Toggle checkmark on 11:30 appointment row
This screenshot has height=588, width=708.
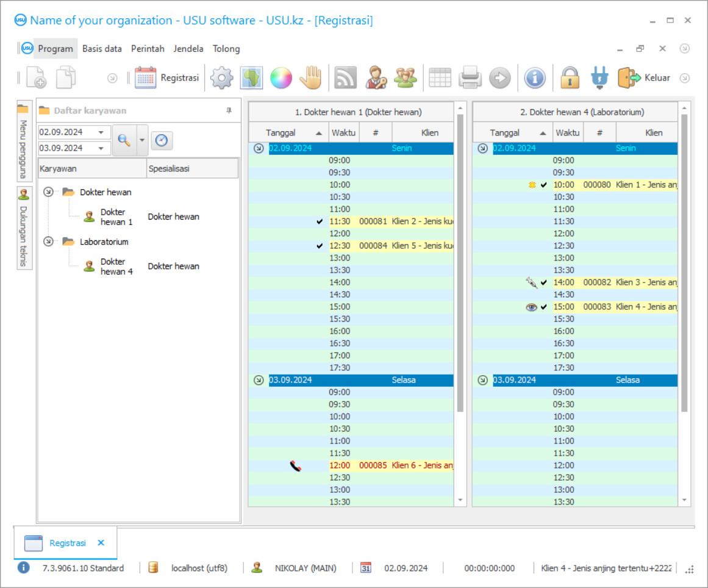320,221
